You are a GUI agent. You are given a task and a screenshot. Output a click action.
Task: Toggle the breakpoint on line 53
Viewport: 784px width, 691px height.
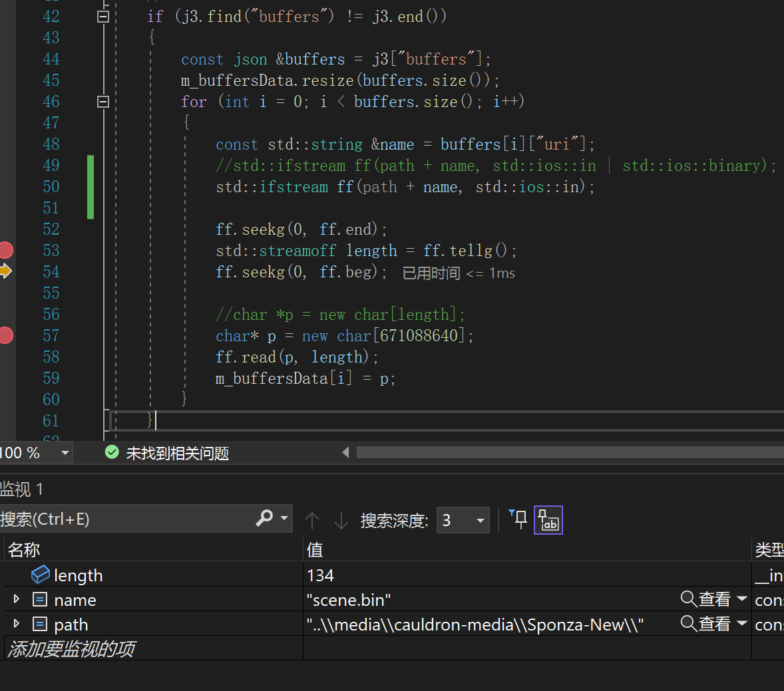pyautogui.click(x=7, y=250)
